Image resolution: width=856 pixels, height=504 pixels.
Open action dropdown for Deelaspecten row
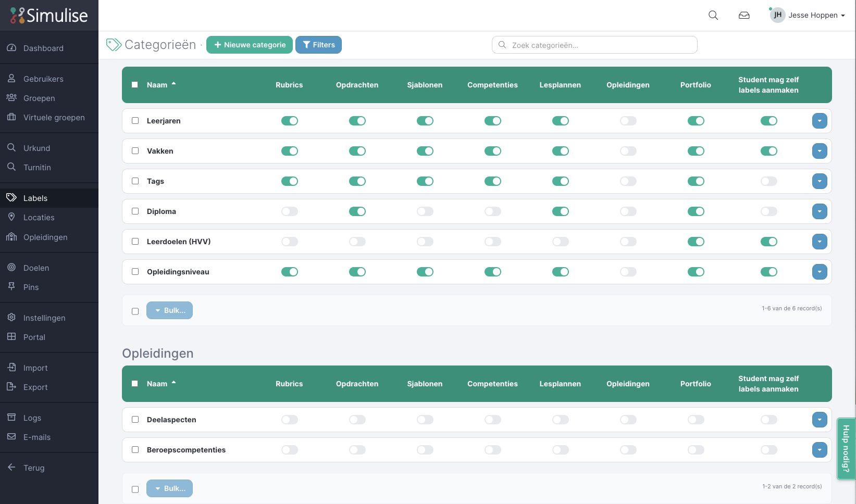(x=820, y=420)
